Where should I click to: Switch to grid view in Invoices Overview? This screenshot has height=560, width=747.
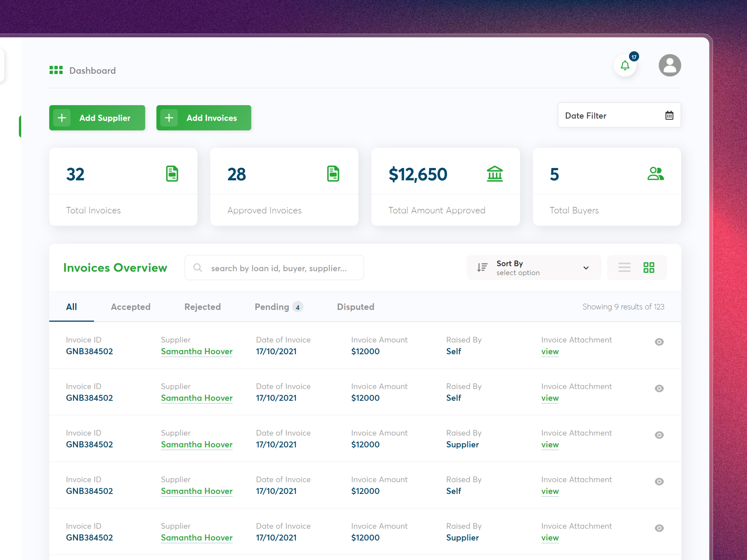coord(649,267)
